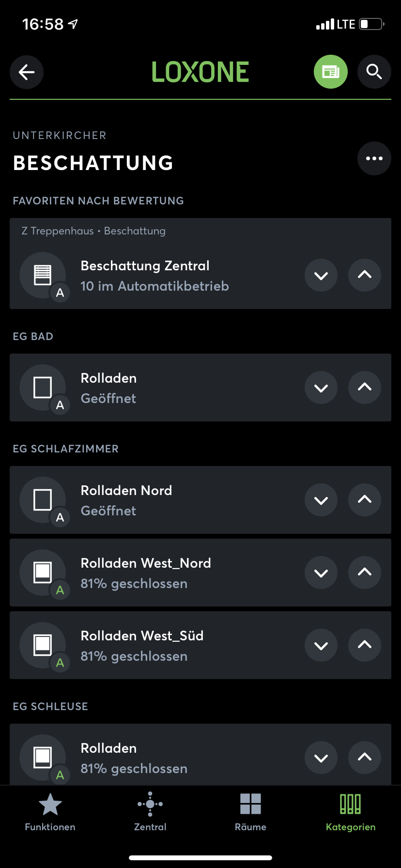Open the Räume tab

tap(250, 812)
